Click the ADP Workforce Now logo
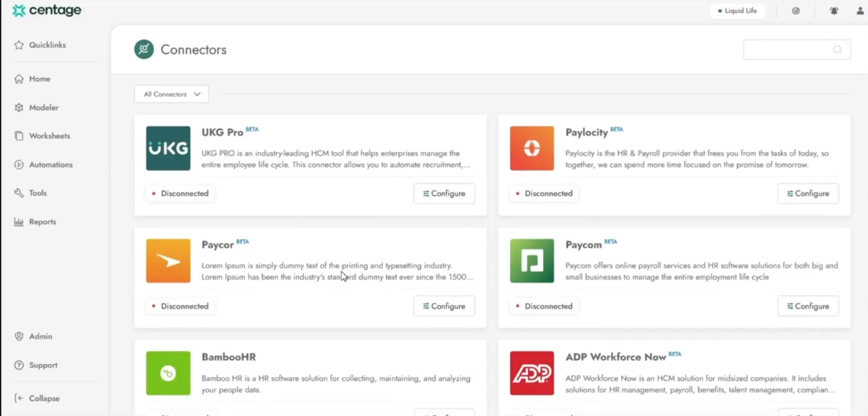The height and width of the screenshot is (416, 868). [x=532, y=373]
